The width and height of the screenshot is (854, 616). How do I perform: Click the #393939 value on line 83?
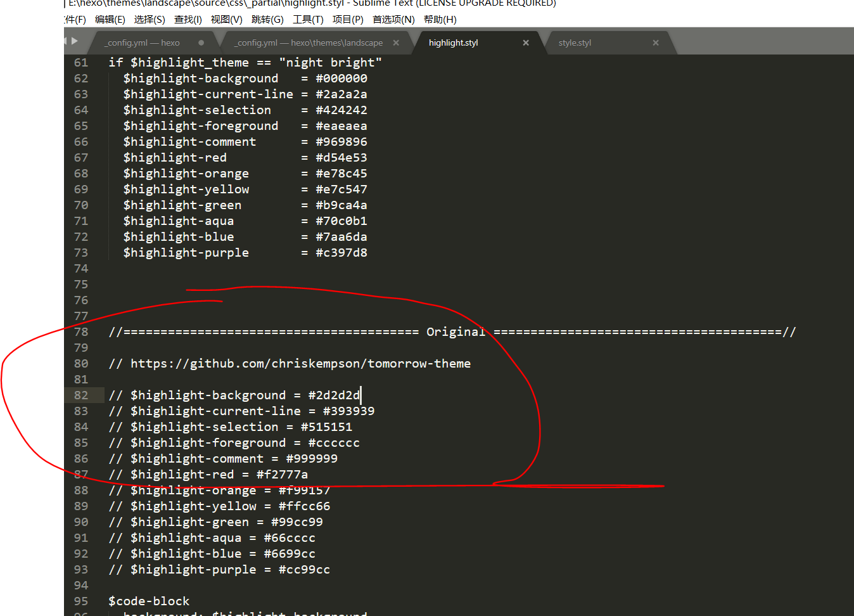349,411
